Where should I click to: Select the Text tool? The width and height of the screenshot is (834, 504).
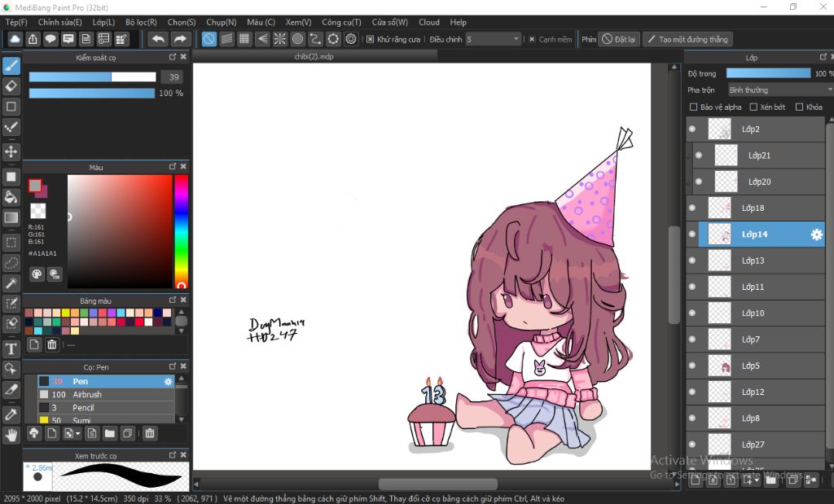click(x=11, y=348)
